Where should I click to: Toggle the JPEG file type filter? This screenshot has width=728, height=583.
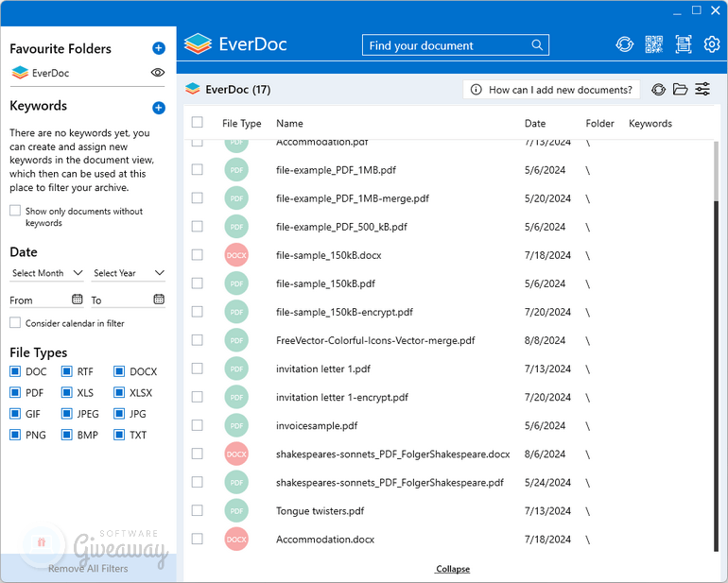[67, 414]
